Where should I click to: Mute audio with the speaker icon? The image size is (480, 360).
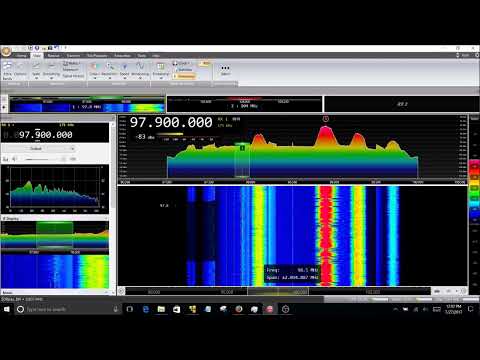14,159
